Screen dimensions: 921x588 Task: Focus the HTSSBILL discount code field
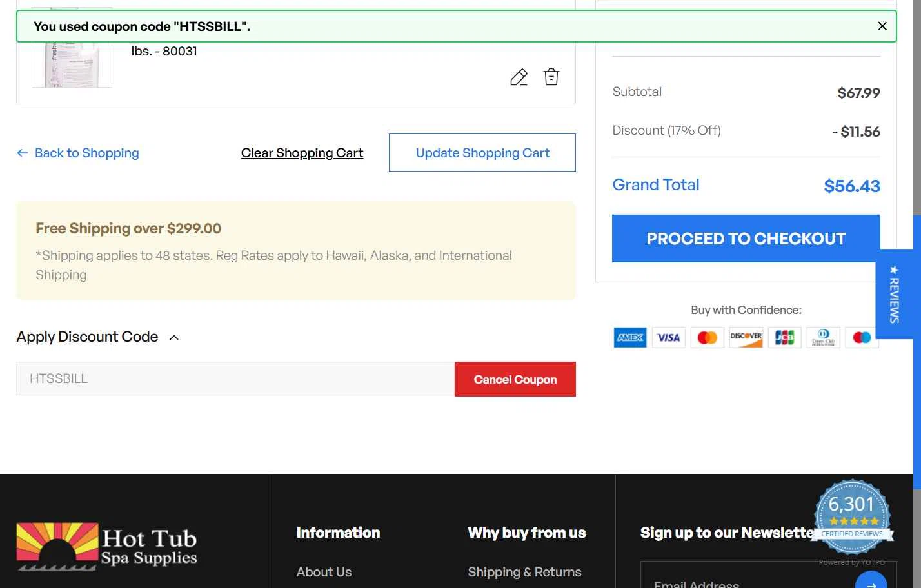coord(235,378)
